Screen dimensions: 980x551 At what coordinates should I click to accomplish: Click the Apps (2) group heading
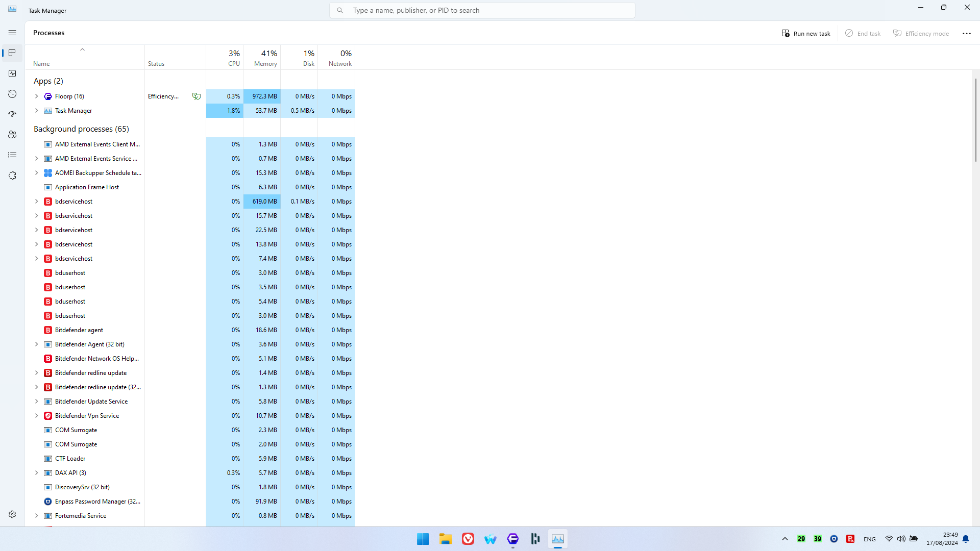[48, 81]
